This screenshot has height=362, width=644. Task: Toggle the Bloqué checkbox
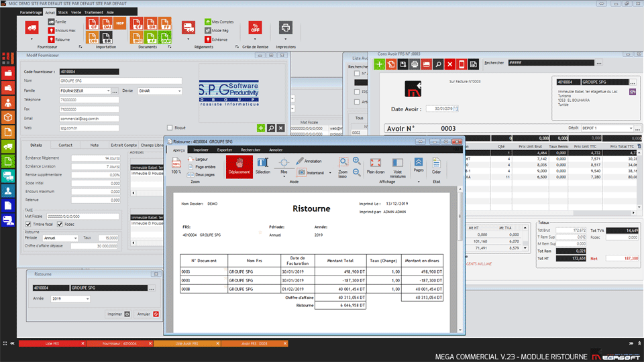[170, 127]
